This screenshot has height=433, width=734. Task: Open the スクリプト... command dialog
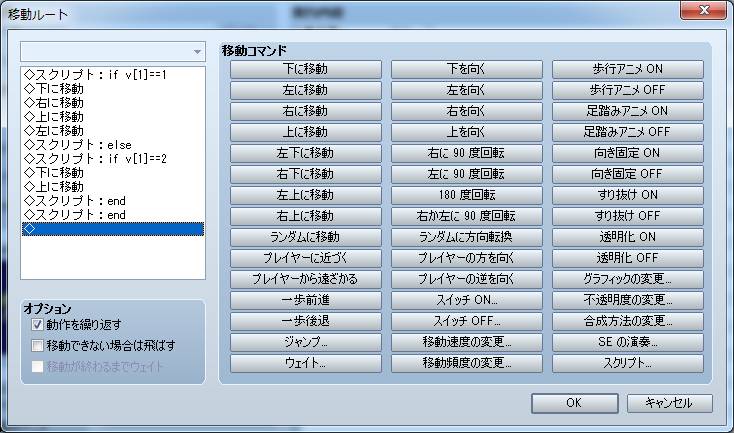[x=628, y=363]
